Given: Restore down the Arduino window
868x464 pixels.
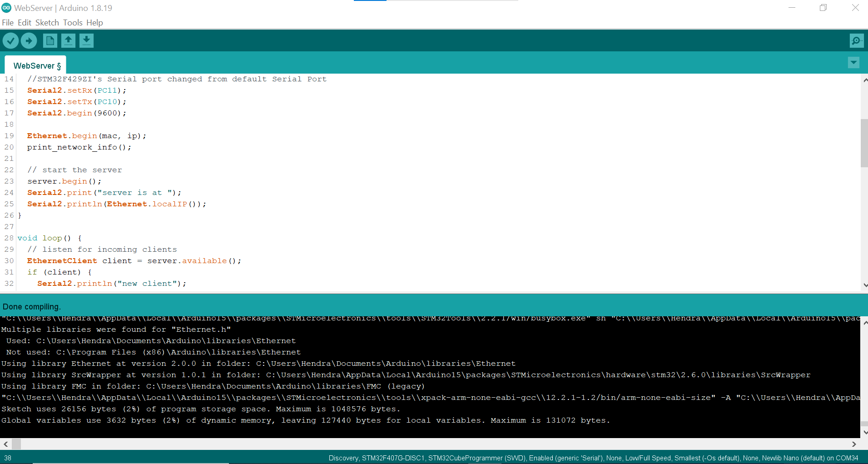Looking at the screenshot, I should point(823,8).
